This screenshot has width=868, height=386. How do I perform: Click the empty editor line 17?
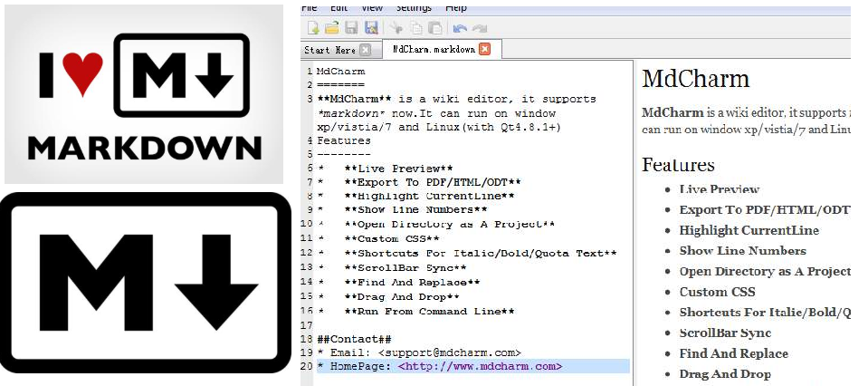[474, 325]
